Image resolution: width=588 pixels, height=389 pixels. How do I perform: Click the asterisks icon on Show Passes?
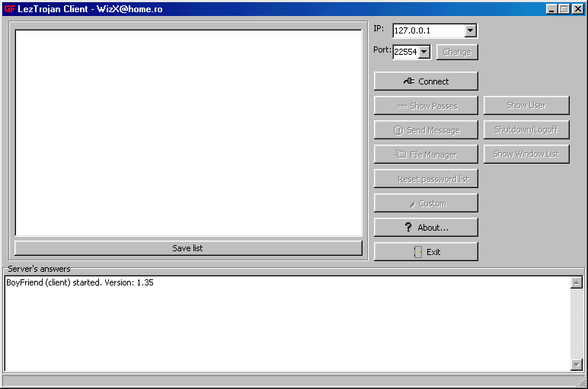coord(401,107)
